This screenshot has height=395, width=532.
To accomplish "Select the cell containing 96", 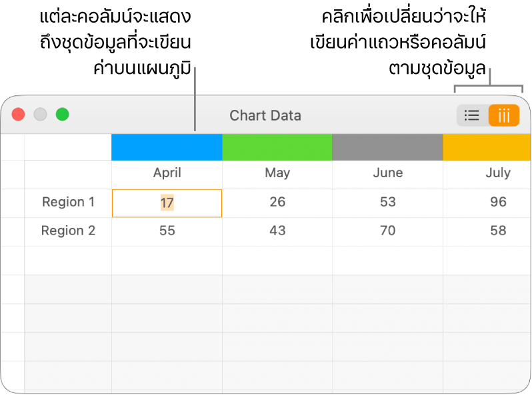I will coord(497,202).
